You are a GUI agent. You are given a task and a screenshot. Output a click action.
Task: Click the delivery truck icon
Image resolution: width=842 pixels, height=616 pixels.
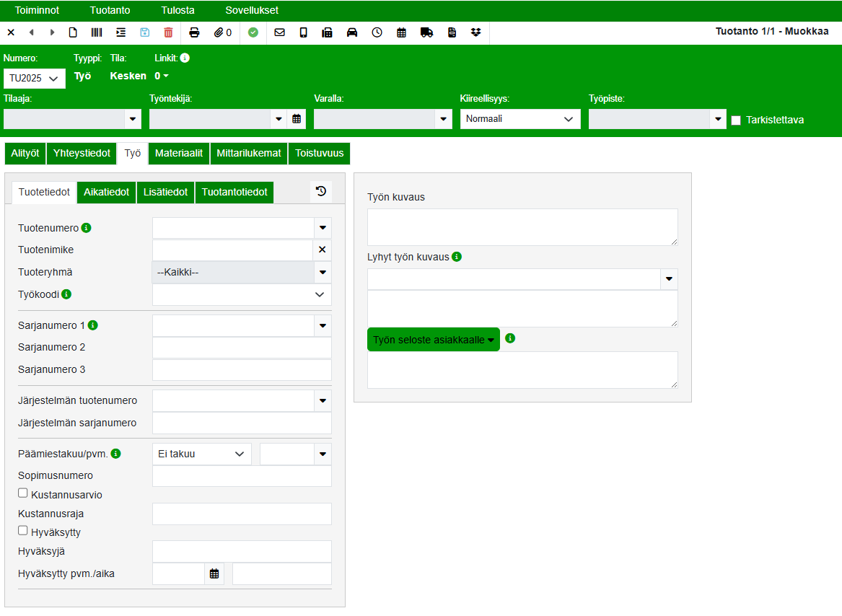tap(426, 32)
